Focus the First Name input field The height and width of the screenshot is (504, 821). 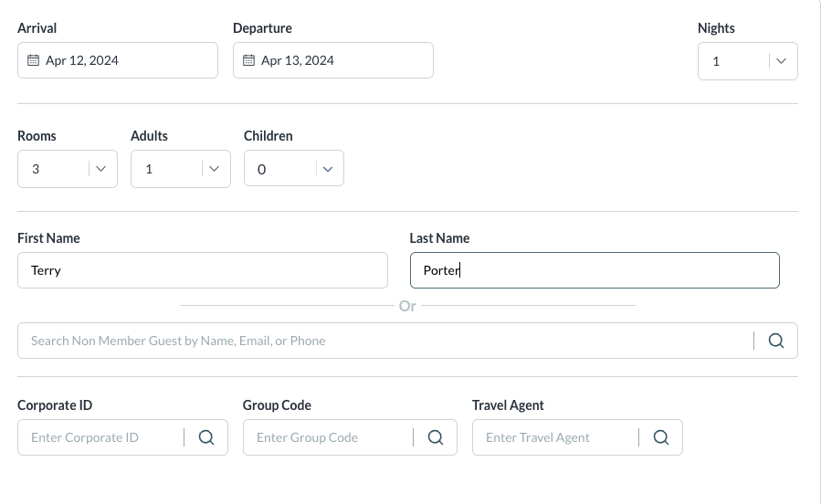pyautogui.click(x=202, y=270)
